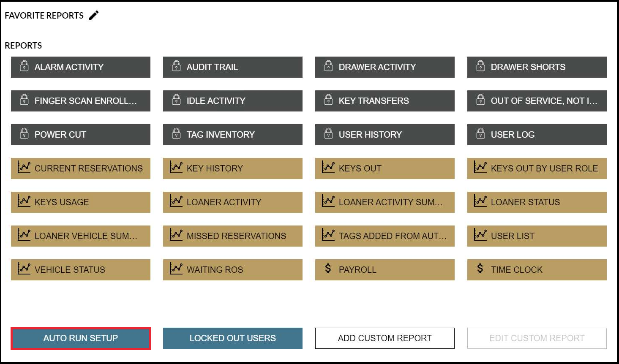This screenshot has width=619, height=364.
Task: Click the lock icon on Audit Trail
Action: tap(177, 66)
